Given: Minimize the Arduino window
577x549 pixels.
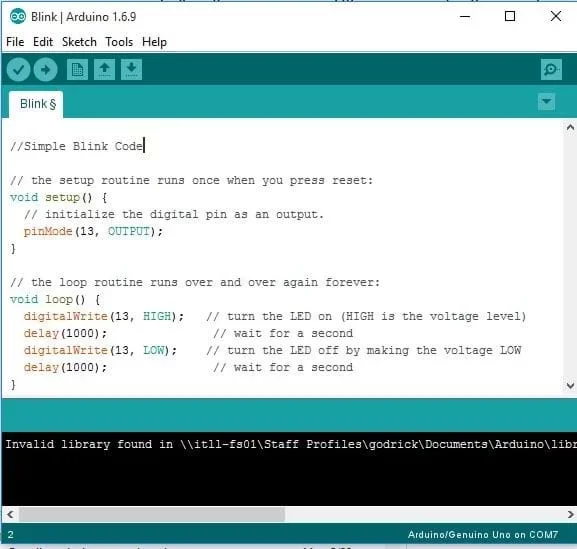Looking at the screenshot, I should click(465, 16).
